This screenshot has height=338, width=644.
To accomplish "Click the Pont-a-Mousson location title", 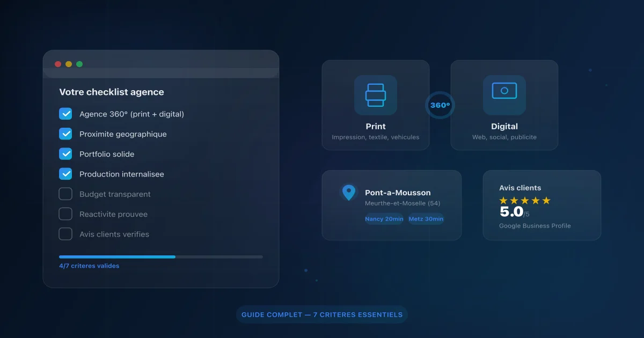I will 398,193.
